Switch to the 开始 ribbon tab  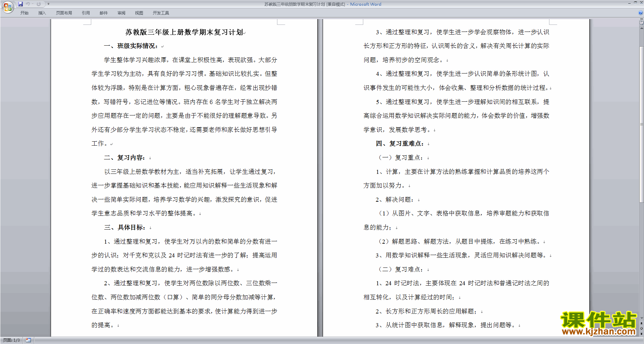[24, 13]
